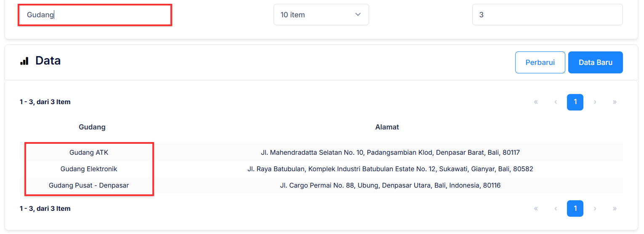644x234 pixels.
Task: Click the bar chart icon beside Data
Action: coord(24,61)
